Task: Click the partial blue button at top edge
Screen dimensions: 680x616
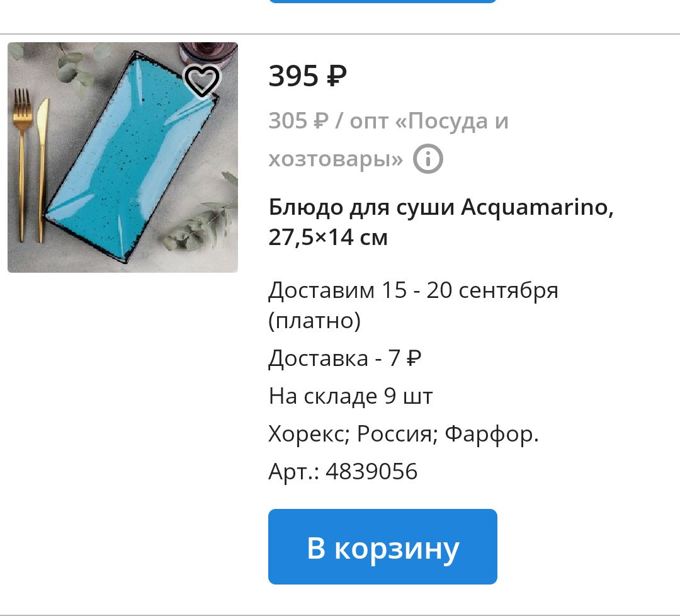Action: tap(383, 1)
